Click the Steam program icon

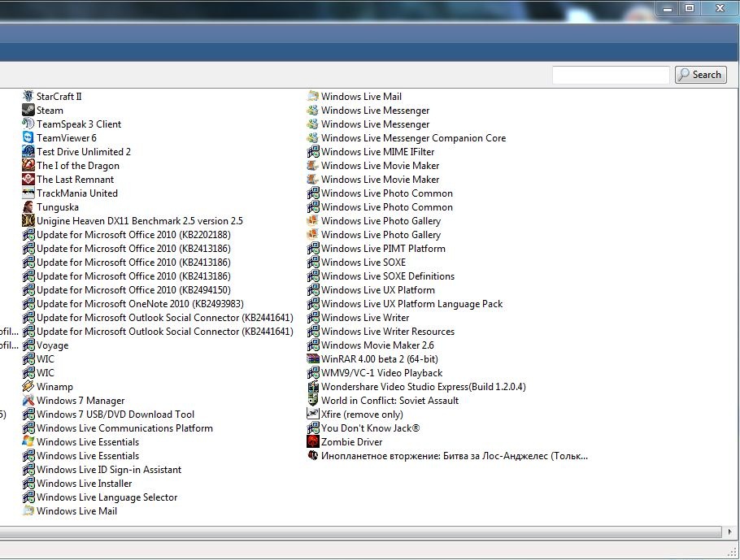tap(28, 110)
